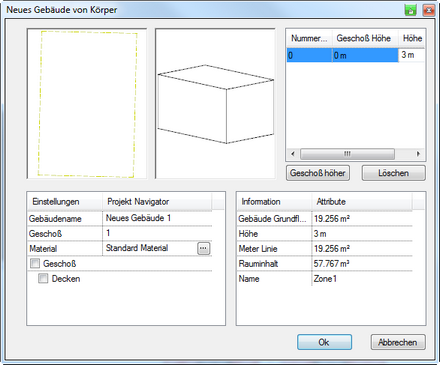
Task: Click the horizontal scrollbar thumb in storey list
Action: [x=347, y=154]
